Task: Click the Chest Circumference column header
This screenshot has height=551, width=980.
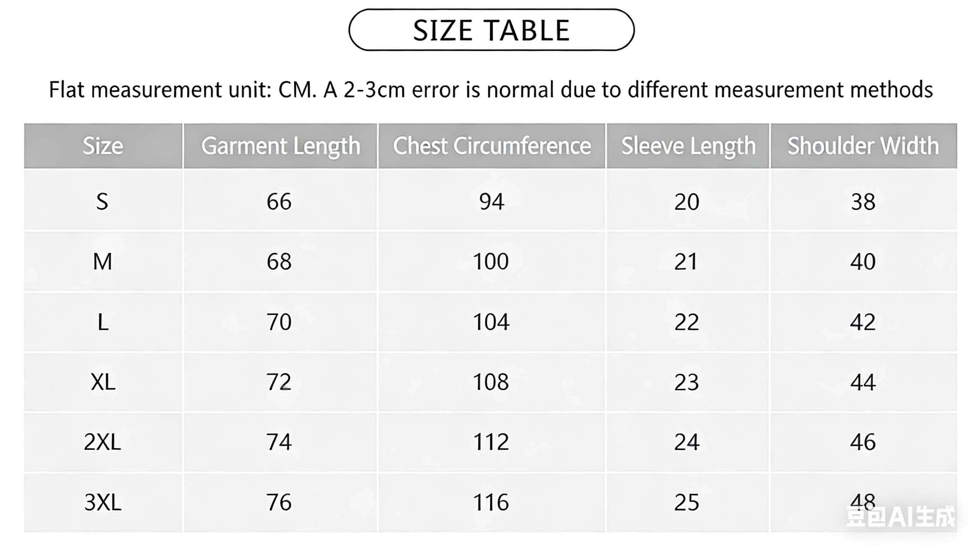Action: point(491,146)
